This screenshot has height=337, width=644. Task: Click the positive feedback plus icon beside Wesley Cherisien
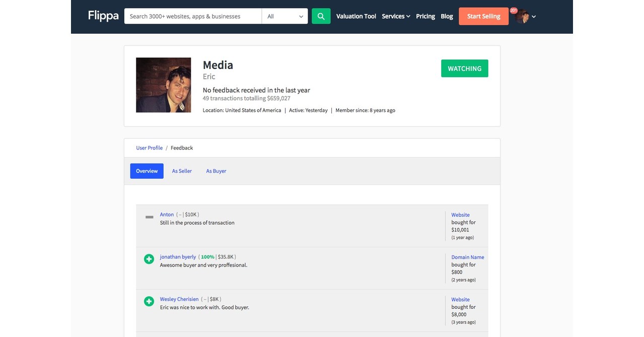(149, 301)
